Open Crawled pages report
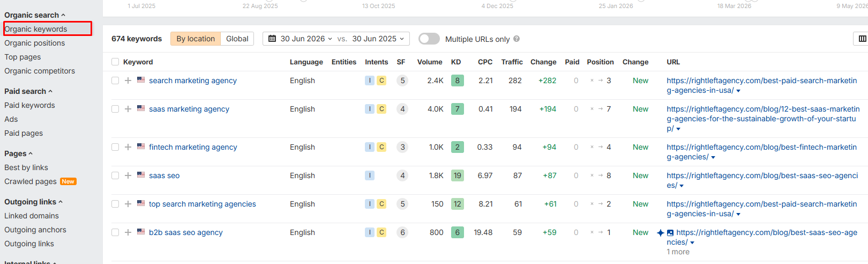The width and height of the screenshot is (868, 264). (31, 181)
